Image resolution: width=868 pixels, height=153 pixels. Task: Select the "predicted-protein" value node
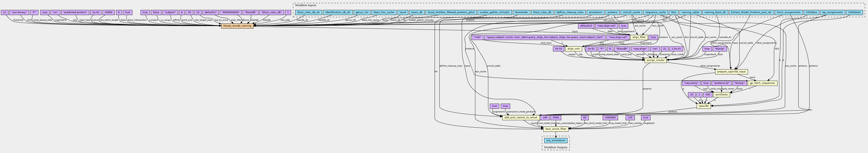coord(75,12)
